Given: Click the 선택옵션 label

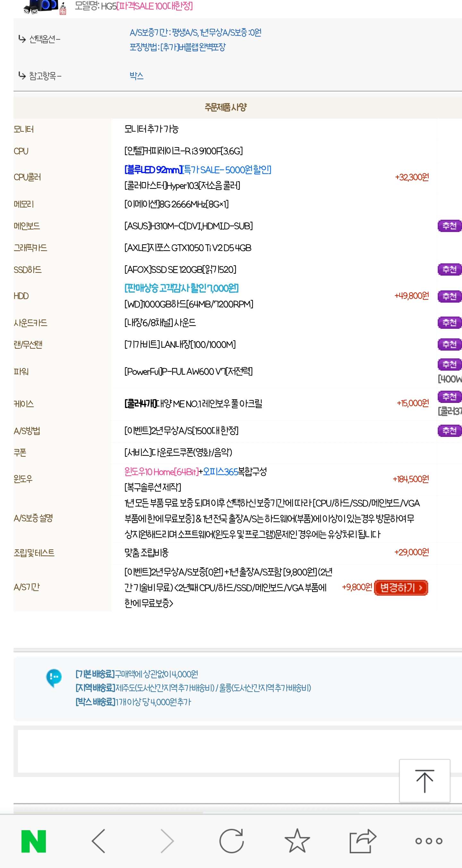Looking at the screenshot, I should 45,39.
